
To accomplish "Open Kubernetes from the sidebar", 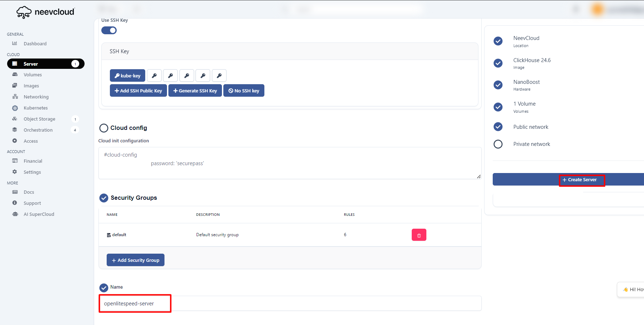I will pyautogui.click(x=35, y=108).
